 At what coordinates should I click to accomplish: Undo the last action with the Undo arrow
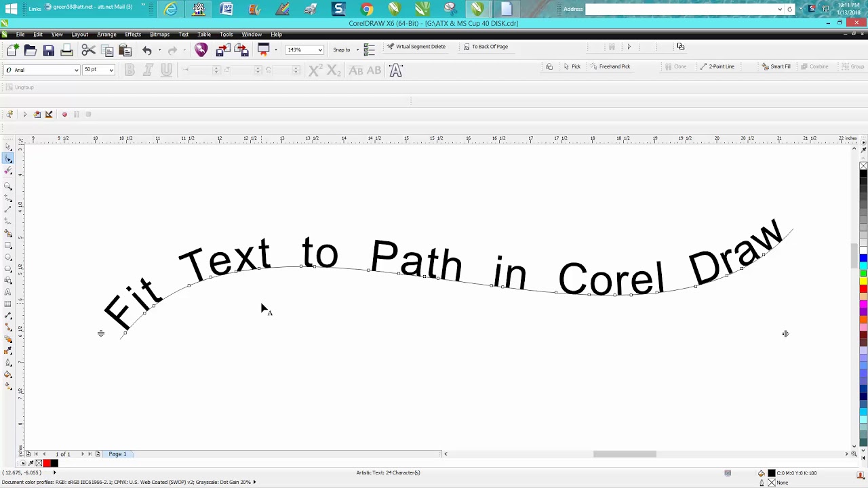click(x=146, y=50)
